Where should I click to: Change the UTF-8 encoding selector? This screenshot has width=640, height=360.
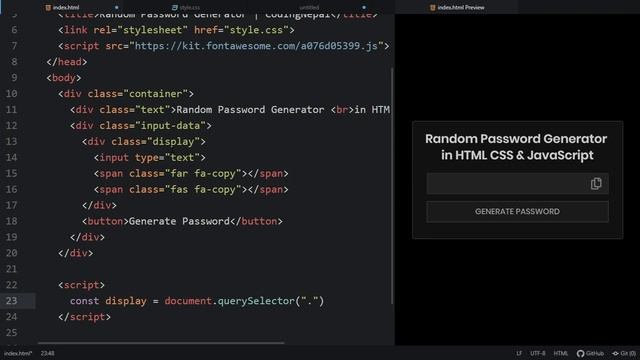coord(538,353)
